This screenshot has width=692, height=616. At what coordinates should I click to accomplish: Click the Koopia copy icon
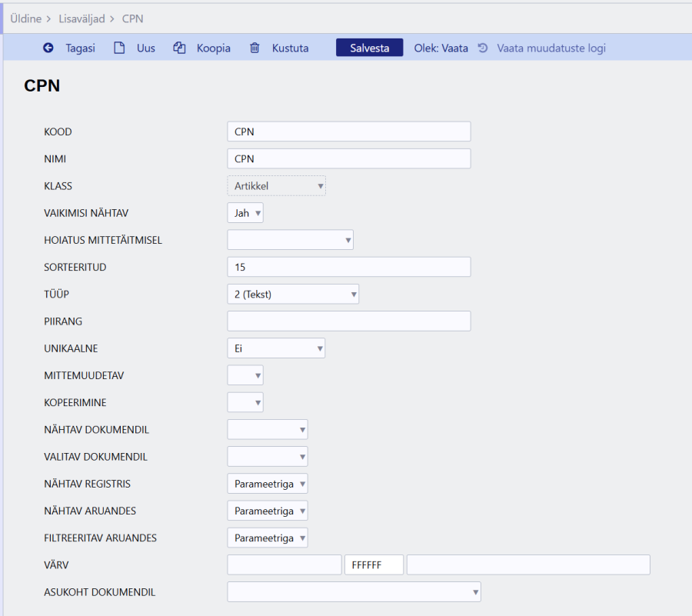(179, 48)
